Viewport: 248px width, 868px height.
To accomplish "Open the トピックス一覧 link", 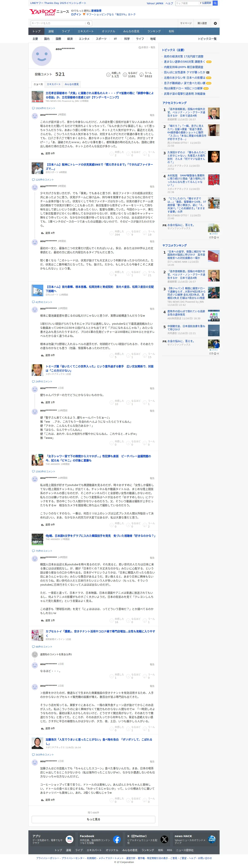I will tap(207, 39).
